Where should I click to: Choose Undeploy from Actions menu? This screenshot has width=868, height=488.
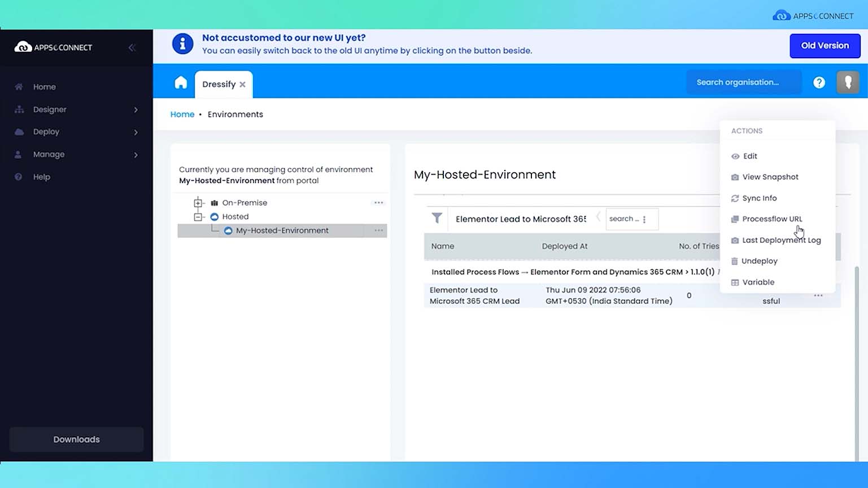tap(760, 261)
